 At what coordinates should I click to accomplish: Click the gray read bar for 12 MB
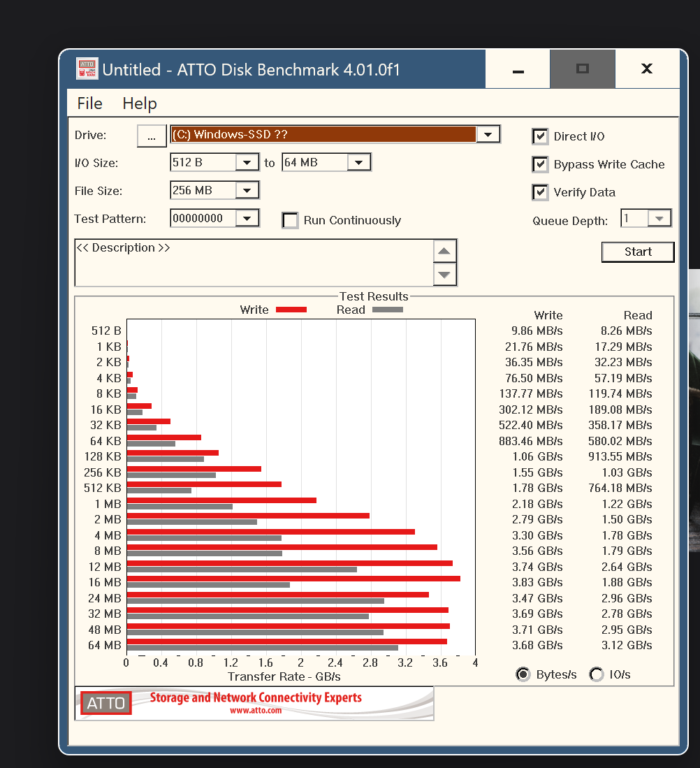click(x=242, y=570)
